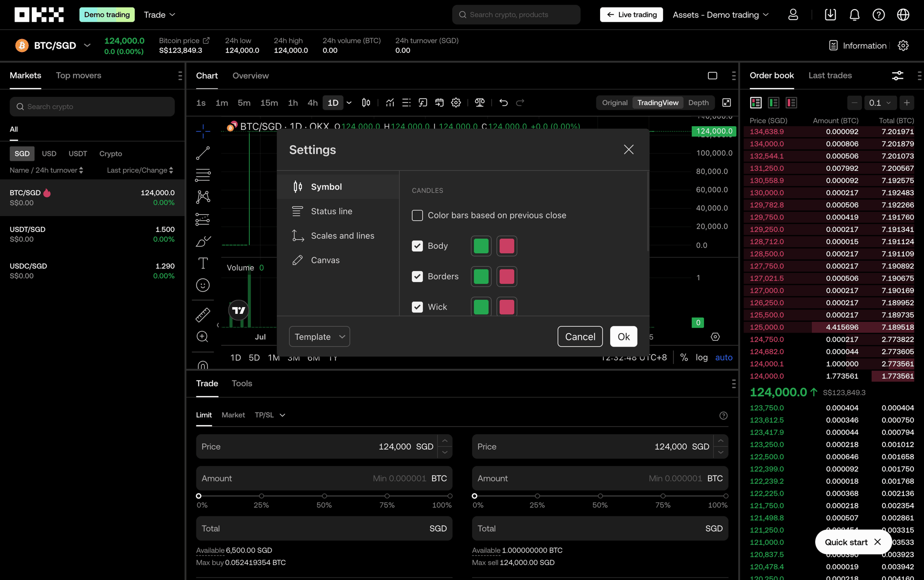Select the ruler measure tool

(x=203, y=314)
